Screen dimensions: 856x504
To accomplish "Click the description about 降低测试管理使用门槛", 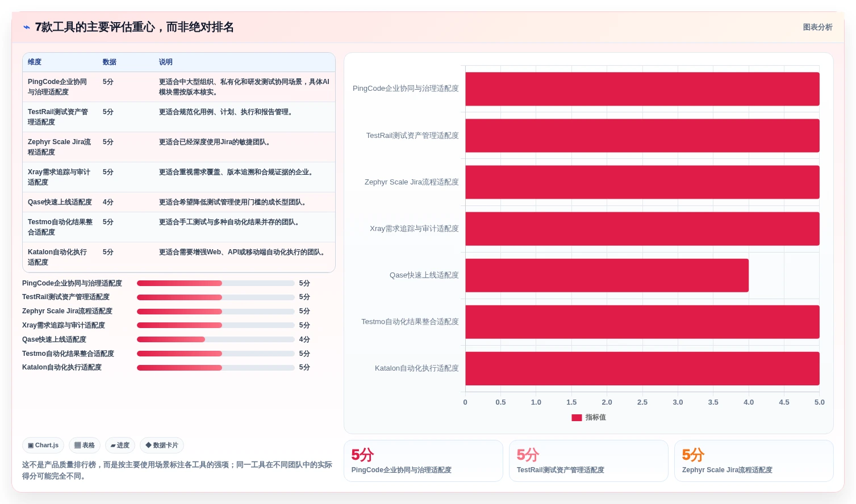I will tap(233, 202).
